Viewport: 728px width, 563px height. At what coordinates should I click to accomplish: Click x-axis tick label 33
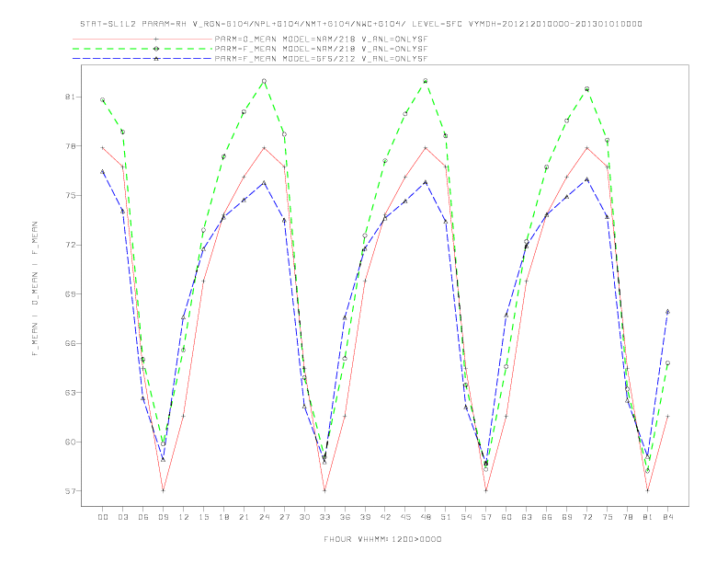tap(325, 517)
